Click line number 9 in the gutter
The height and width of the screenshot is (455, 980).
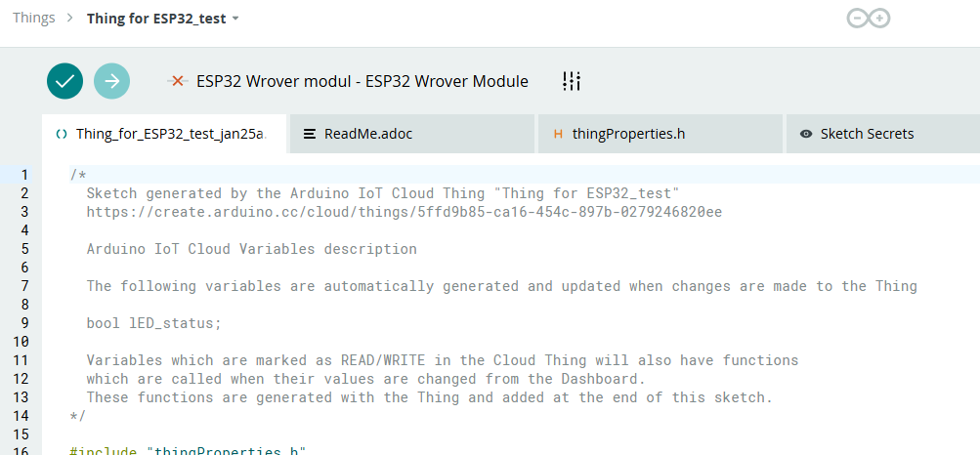[x=23, y=323]
